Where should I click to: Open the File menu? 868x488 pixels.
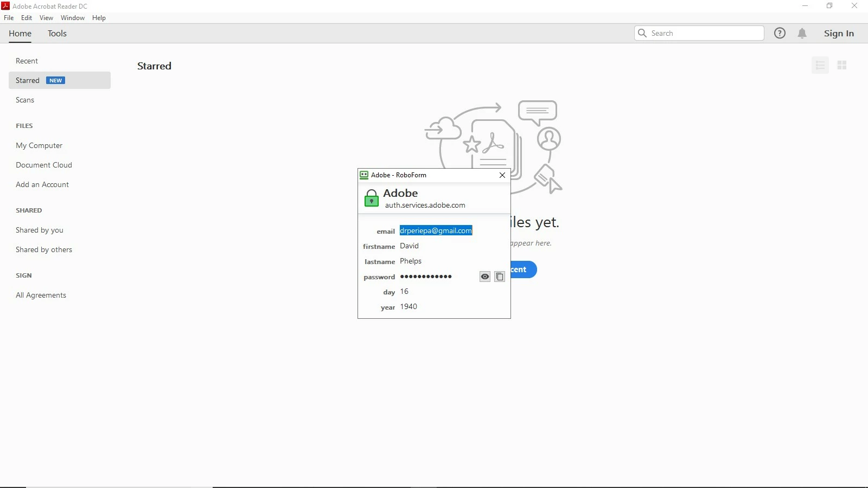9,18
